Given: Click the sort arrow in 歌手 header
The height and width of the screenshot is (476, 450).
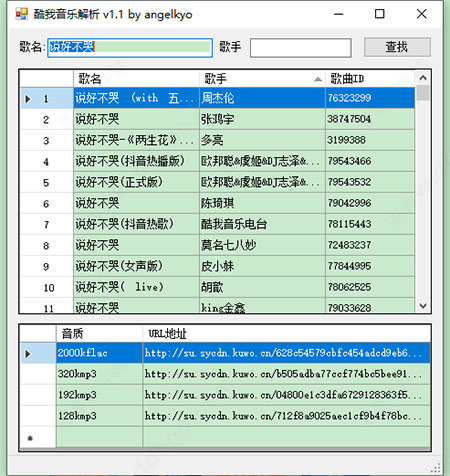Looking at the screenshot, I should [318, 79].
